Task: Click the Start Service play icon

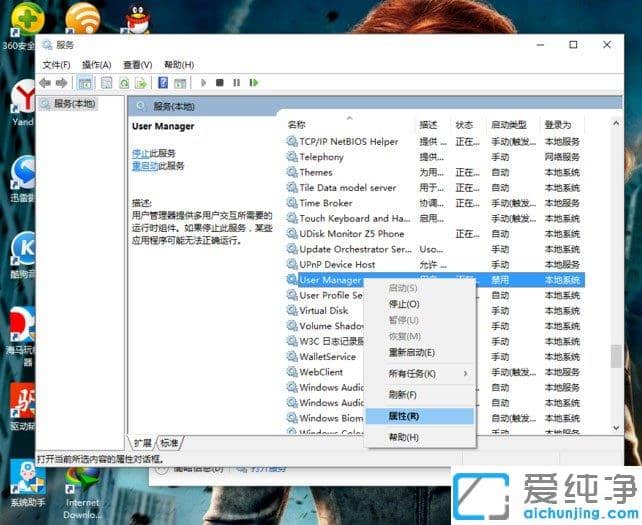Action: pos(203,83)
